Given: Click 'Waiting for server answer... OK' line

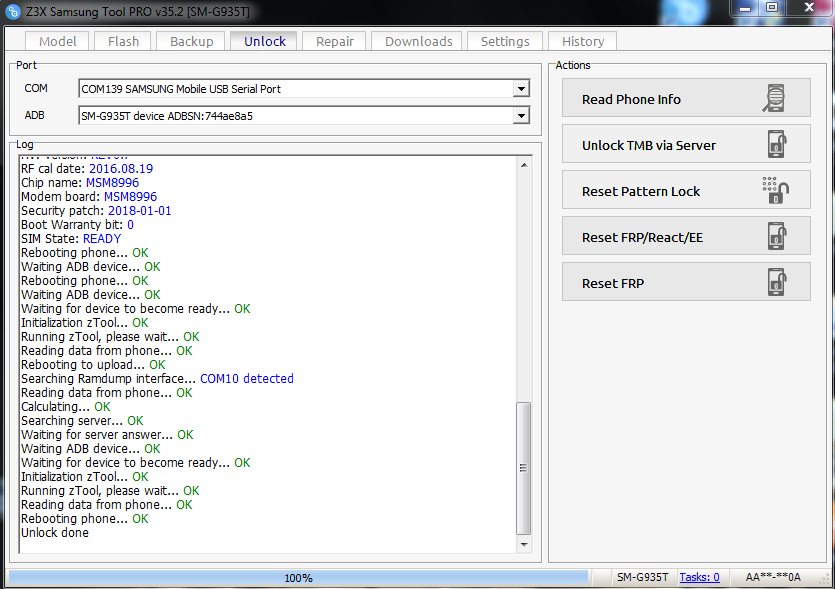Looking at the screenshot, I should pos(107,435).
